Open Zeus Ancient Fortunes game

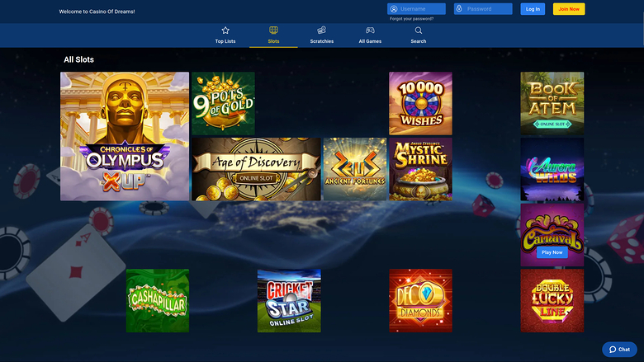click(x=355, y=169)
